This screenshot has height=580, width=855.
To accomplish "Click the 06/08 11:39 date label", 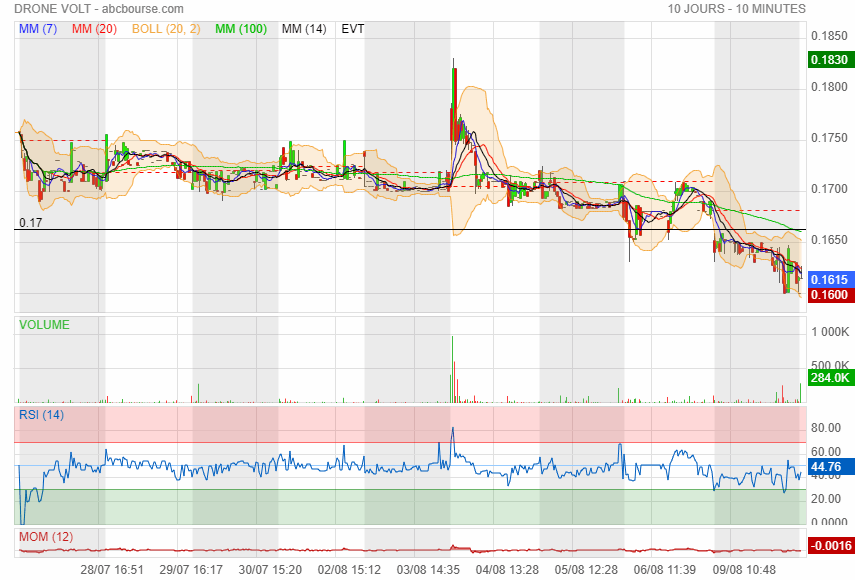I will click(665, 570).
